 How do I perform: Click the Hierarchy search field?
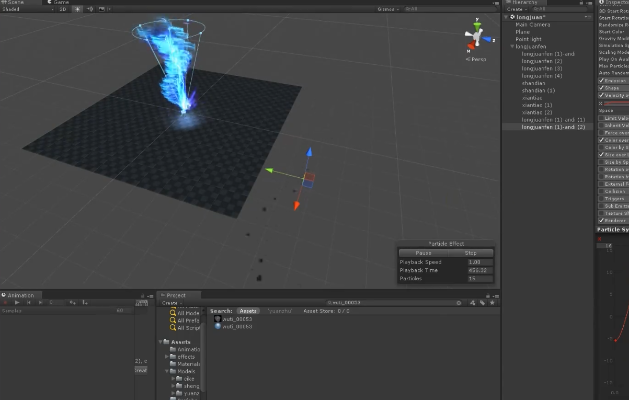561,9
